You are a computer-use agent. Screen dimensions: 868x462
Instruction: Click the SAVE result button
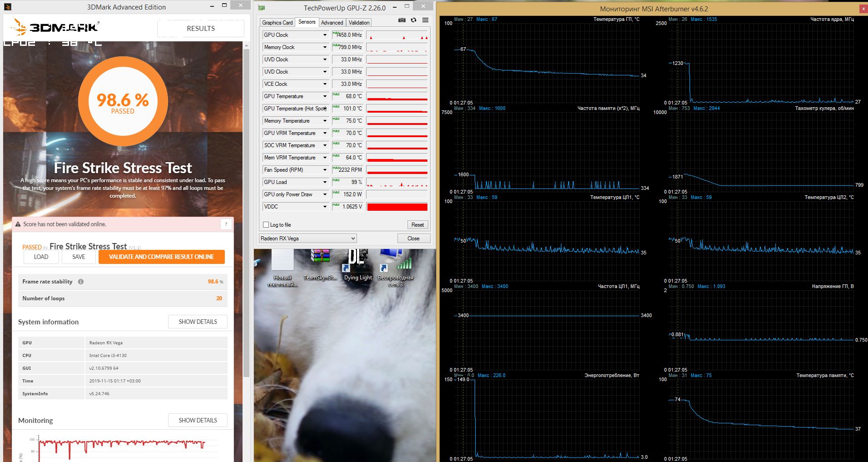[79, 257]
